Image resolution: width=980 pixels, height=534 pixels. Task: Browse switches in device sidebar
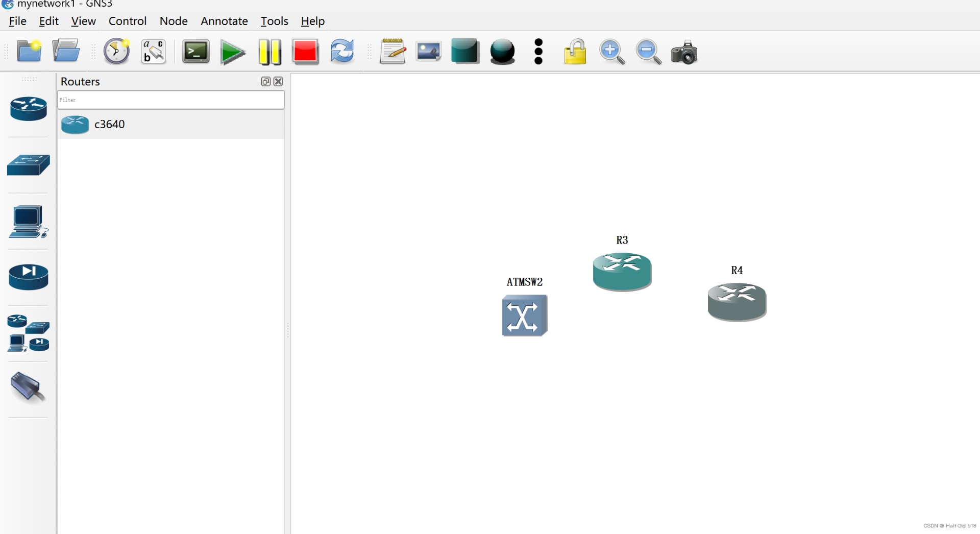[x=29, y=165]
